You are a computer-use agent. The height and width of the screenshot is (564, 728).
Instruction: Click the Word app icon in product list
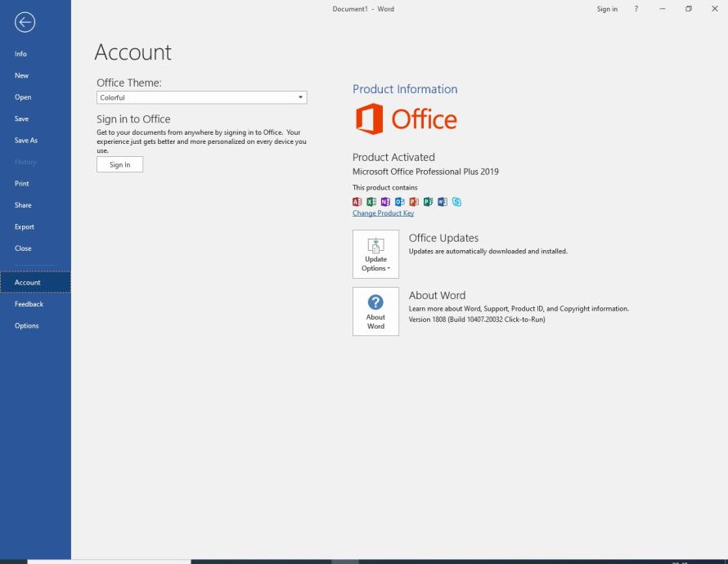[443, 202]
